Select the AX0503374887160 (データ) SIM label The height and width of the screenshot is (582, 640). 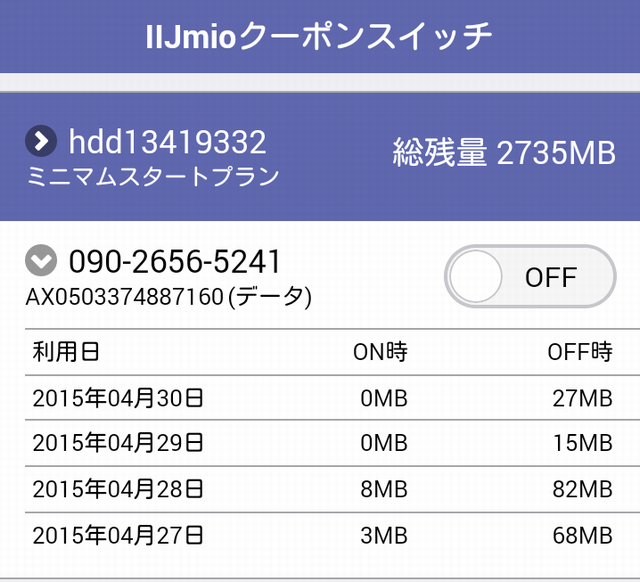169,296
